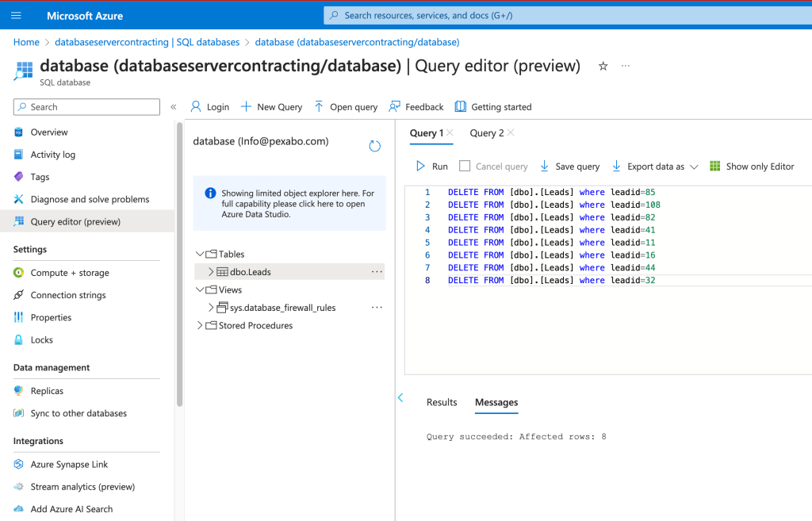Toggle the Cancel query checkbox

tap(465, 166)
